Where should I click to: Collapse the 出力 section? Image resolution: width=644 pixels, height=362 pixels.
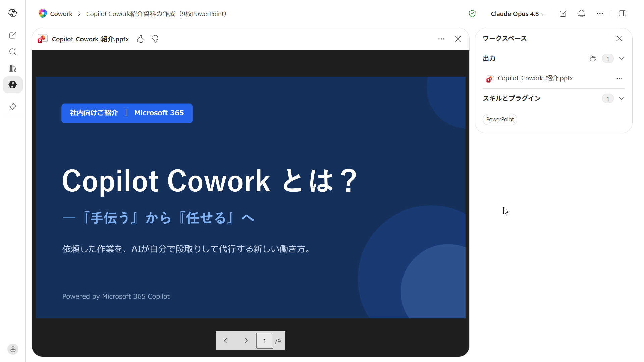pos(621,58)
